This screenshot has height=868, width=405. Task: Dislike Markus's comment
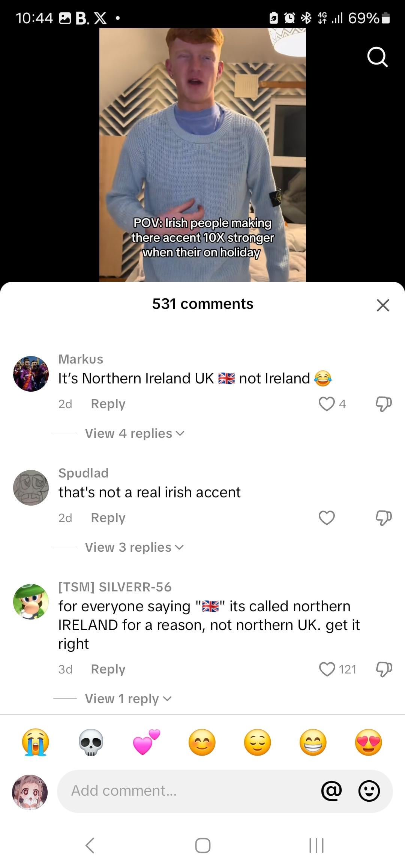tap(384, 404)
